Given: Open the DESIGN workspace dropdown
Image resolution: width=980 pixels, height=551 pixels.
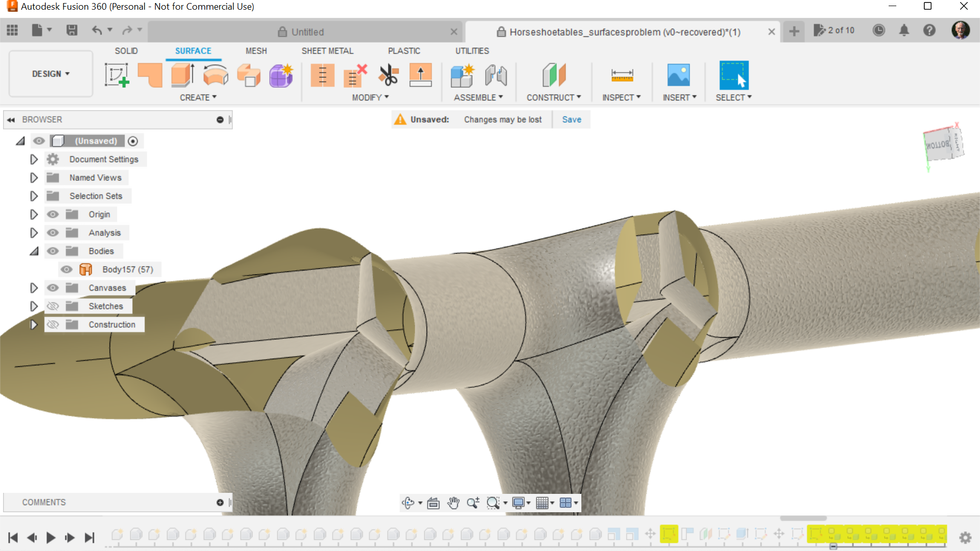Looking at the screenshot, I should click(51, 74).
